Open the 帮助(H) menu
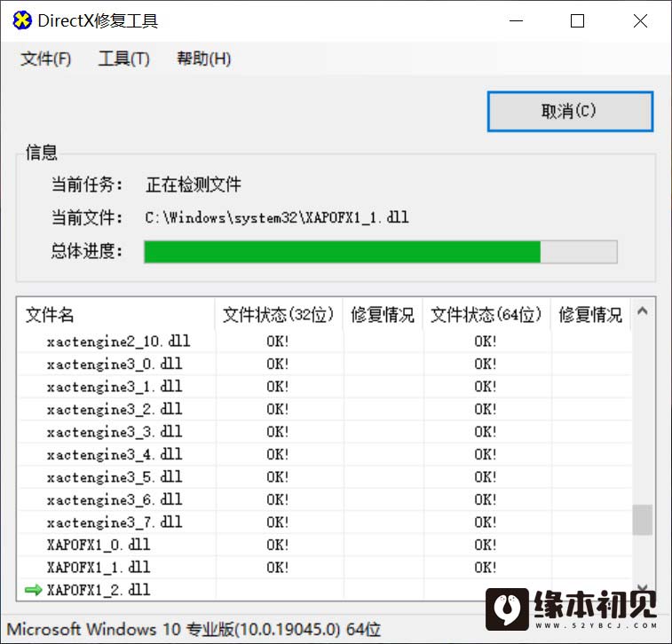672x644 pixels. [203, 59]
